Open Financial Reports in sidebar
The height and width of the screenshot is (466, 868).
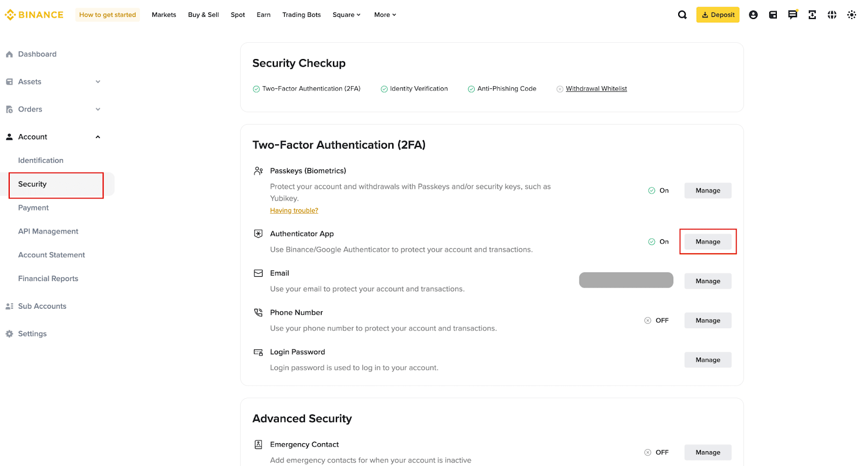click(48, 279)
